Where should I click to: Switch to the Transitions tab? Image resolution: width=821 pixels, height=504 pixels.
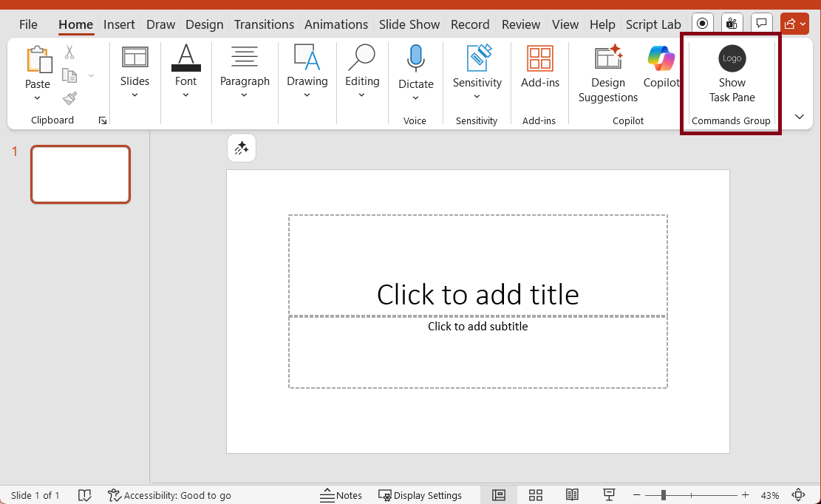(x=263, y=24)
